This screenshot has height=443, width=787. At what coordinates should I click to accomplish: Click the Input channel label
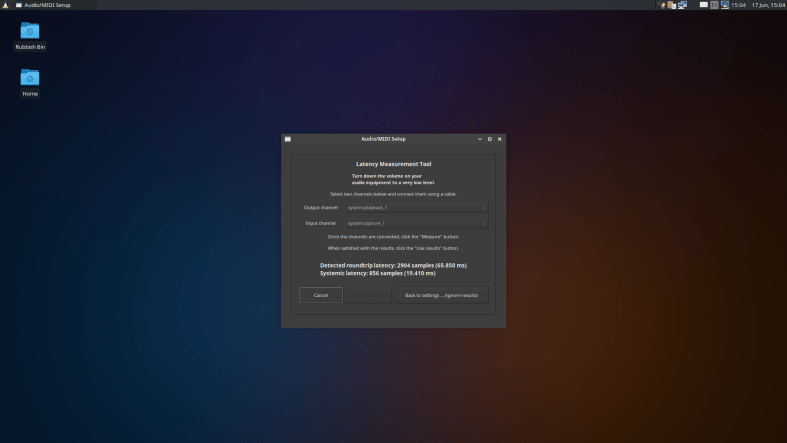[321, 223]
